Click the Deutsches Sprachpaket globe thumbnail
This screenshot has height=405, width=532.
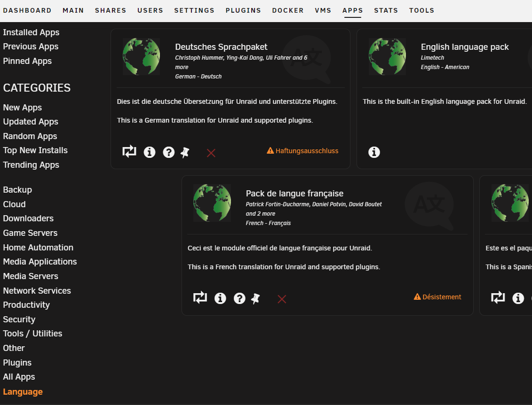coord(142,56)
